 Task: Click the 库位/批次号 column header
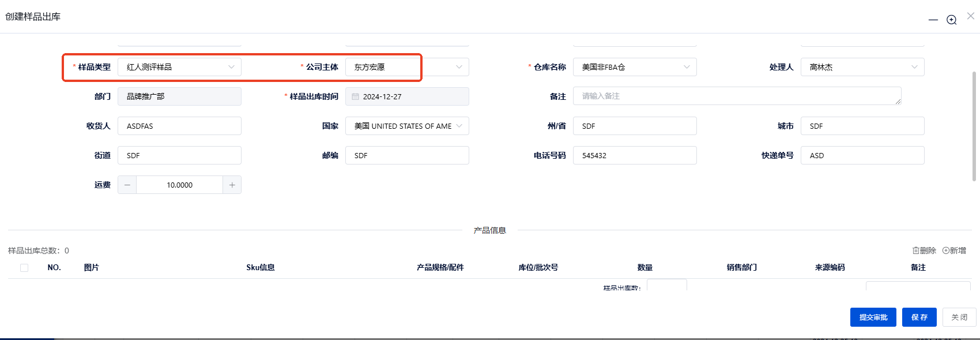pos(538,267)
